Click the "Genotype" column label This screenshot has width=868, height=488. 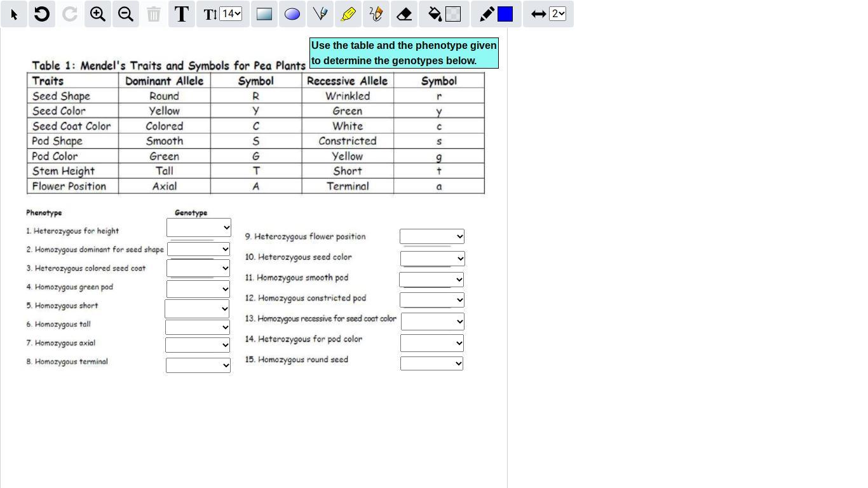click(x=191, y=213)
